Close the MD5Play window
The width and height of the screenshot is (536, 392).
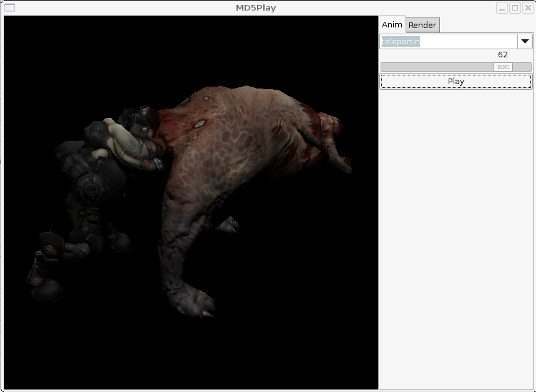point(528,8)
